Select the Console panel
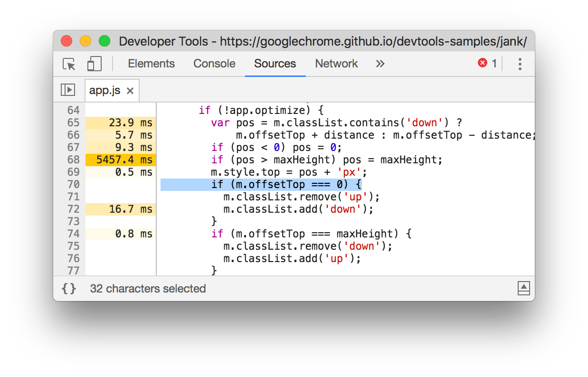 coord(214,64)
